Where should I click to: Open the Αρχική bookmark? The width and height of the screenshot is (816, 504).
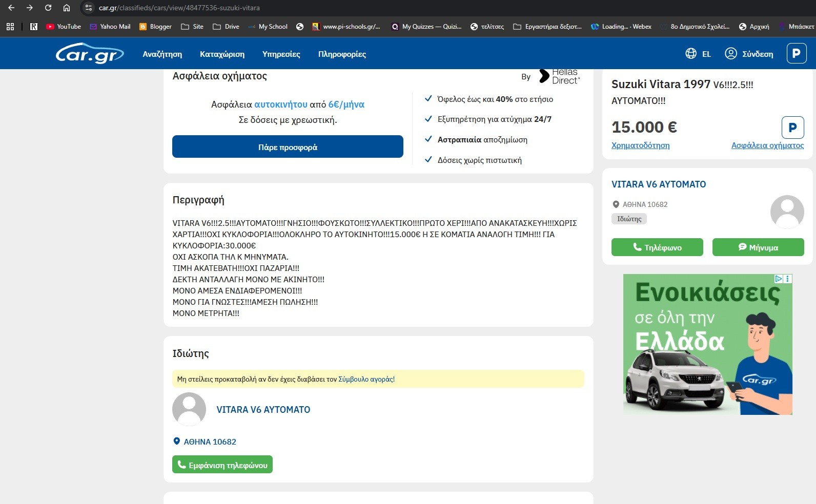pyautogui.click(x=754, y=27)
